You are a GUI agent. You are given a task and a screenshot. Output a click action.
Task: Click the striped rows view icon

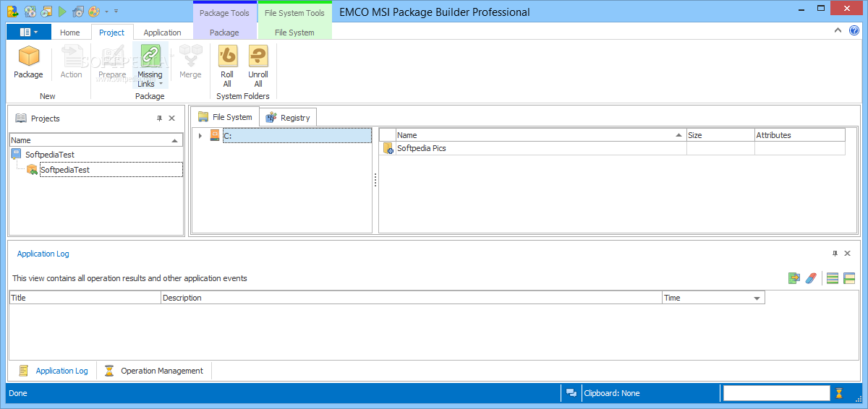point(833,278)
